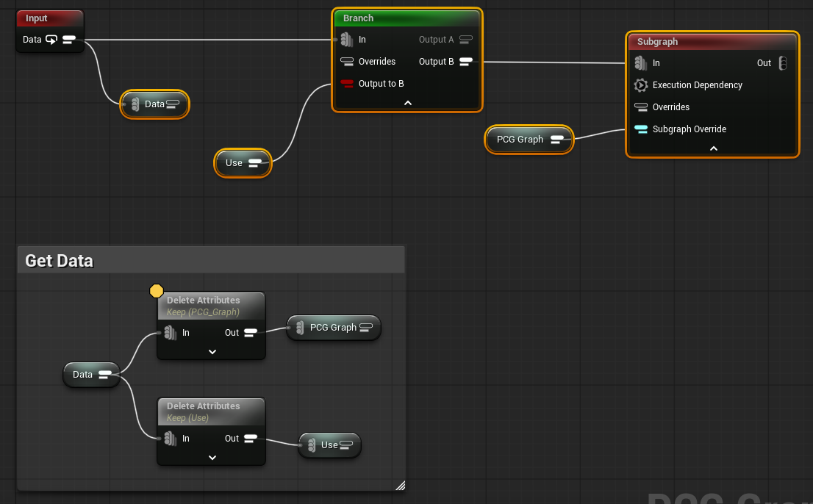Expand the Delete Attributes Keep (Use) node

(x=212, y=458)
